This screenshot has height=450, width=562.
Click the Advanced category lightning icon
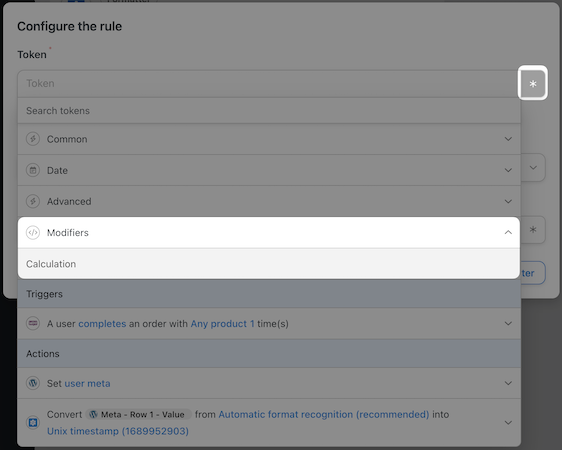click(33, 201)
